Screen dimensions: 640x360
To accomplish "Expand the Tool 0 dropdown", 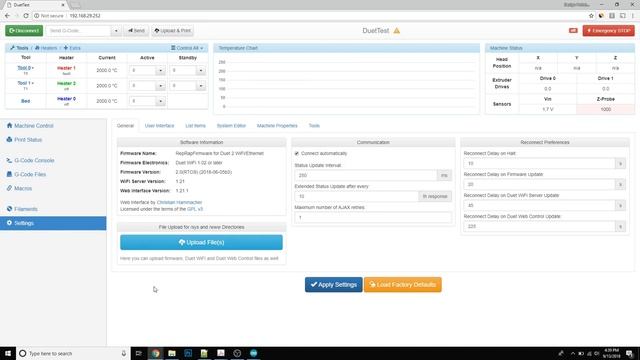I will click(x=25, y=68).
